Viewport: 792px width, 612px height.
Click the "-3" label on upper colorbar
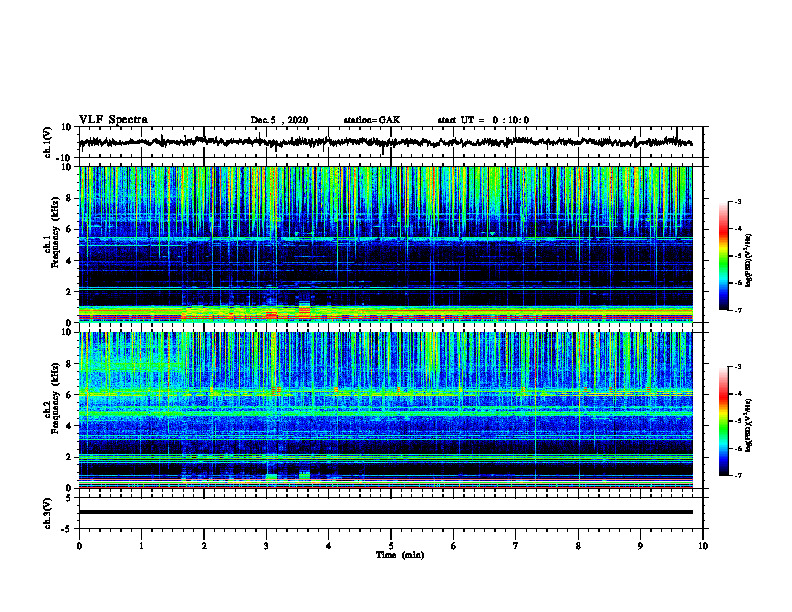[738, 202]
